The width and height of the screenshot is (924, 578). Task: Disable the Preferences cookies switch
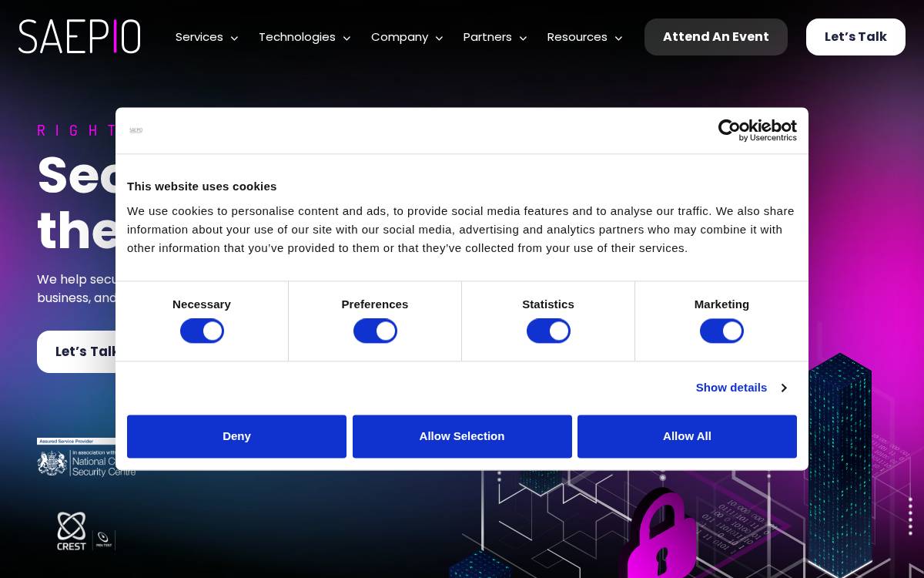click(x=375, y=331)
